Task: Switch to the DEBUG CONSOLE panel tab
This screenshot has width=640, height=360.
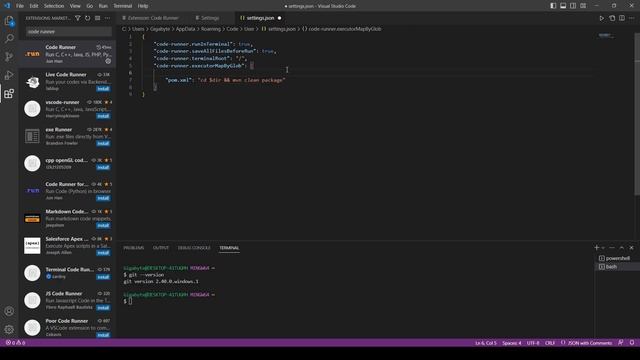Action: 194,248
